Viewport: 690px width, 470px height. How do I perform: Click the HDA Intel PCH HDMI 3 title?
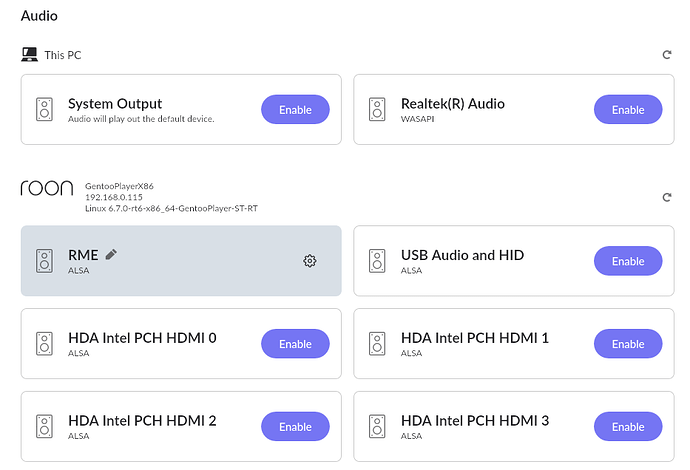point(475,421)
